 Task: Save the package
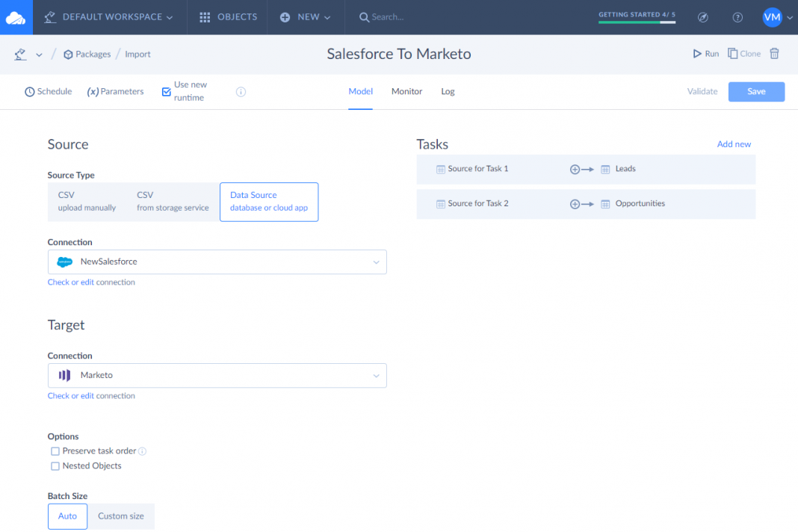tap(756, 91)
